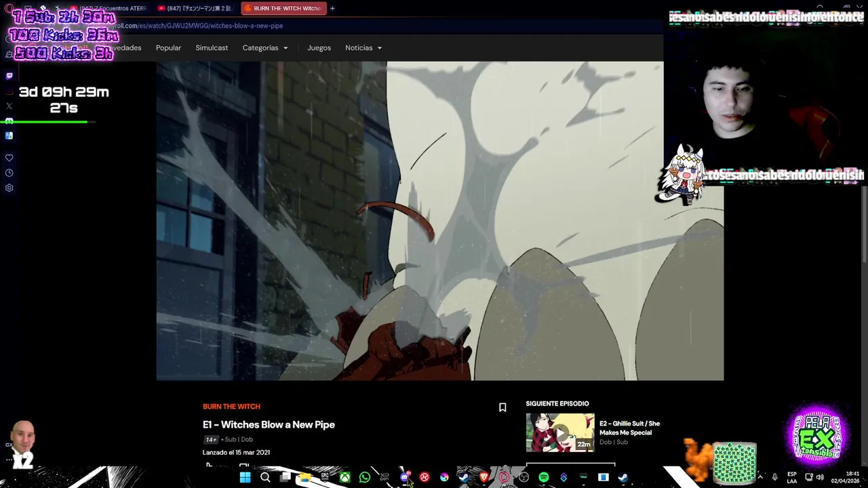
Task: Open the E2 Ghillie Suit episode title
Action: (629, 428)
